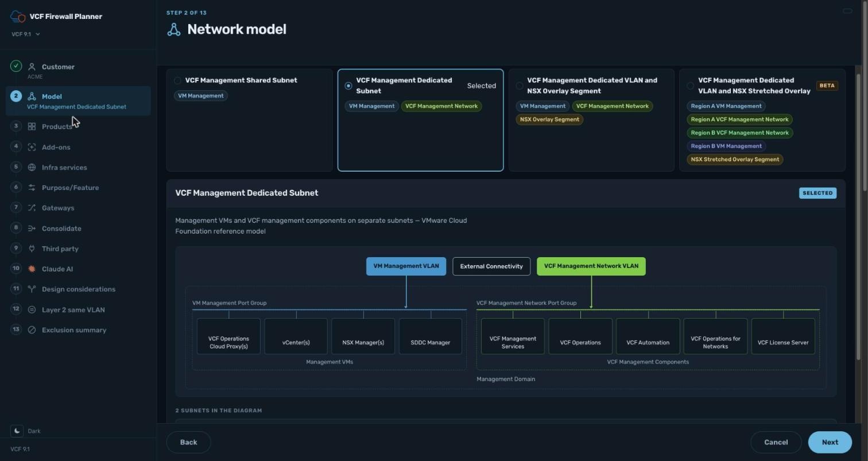Screen dimensions: 868x461
Task: Click the pill button at top right
Action: (x=847, y=11)
